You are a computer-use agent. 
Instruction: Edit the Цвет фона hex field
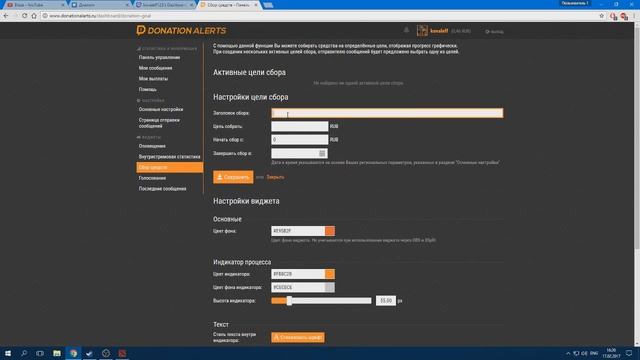click(298, 231)
